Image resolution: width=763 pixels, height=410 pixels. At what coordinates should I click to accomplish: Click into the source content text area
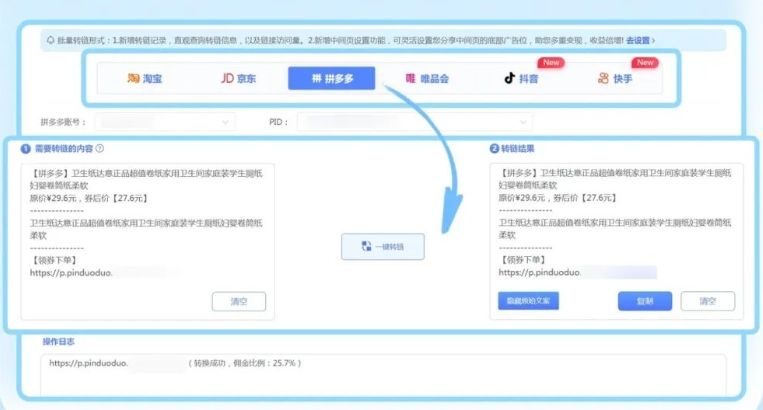pos(147,241)
